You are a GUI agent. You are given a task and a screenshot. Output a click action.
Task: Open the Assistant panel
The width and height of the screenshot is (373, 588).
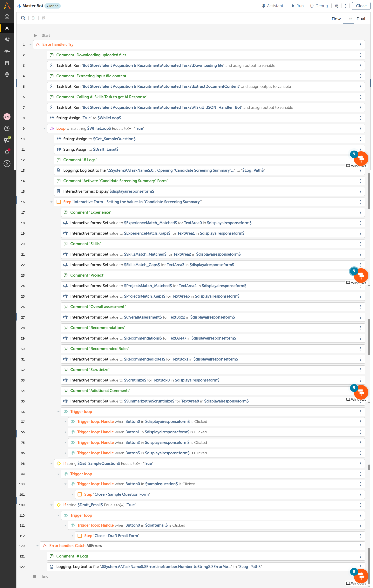coord(272,6)
